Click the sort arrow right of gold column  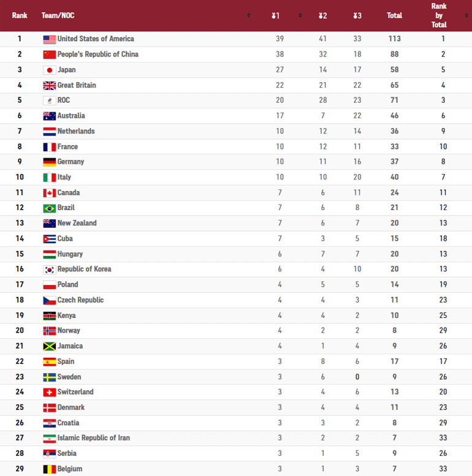[300, 15]
